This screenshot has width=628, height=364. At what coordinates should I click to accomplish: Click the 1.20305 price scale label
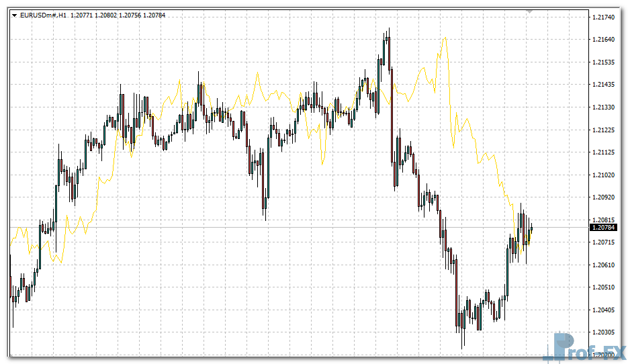pyautogui.click(x=604, y=332)
